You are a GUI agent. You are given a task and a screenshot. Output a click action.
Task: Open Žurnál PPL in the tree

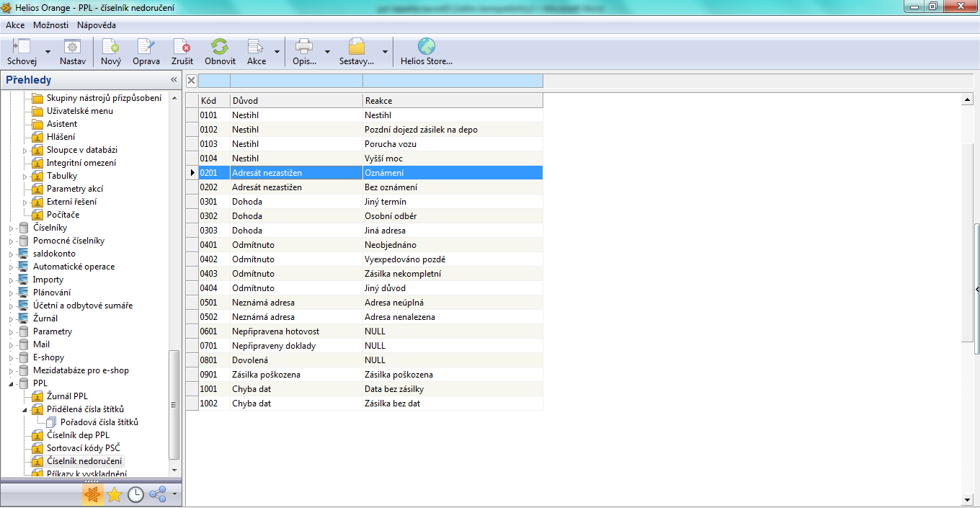tap(67, 396)
